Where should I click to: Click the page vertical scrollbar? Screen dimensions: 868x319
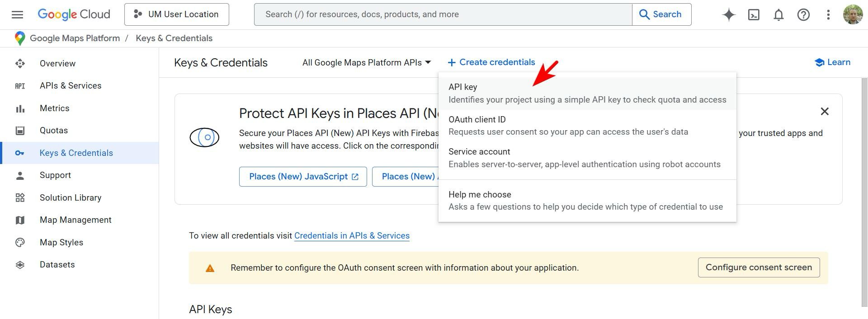(864, 192)
